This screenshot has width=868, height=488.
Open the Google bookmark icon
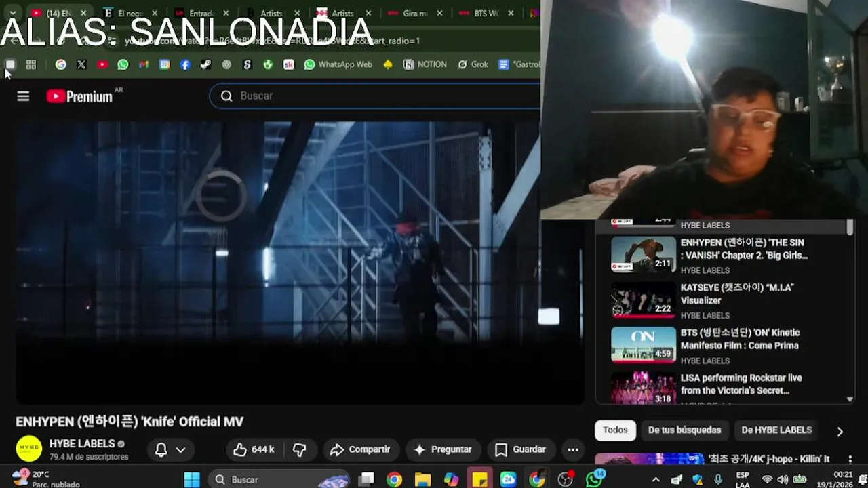[61, 64]
